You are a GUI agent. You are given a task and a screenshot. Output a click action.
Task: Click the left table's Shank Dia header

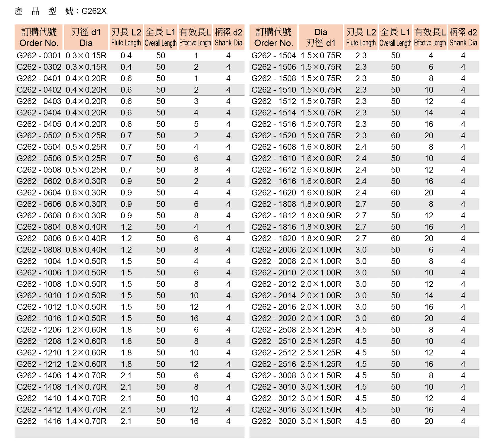[229, 37]
